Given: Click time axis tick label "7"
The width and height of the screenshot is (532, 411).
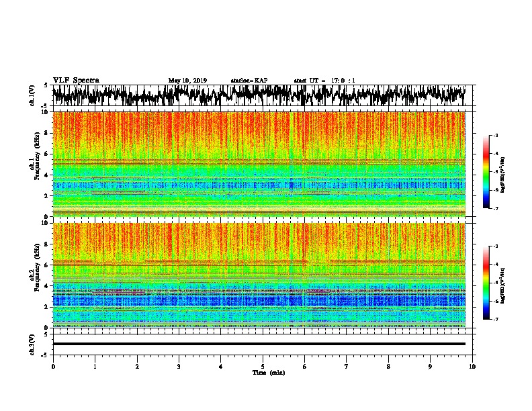Looking at the screenshot, I should tap(347, 367).
